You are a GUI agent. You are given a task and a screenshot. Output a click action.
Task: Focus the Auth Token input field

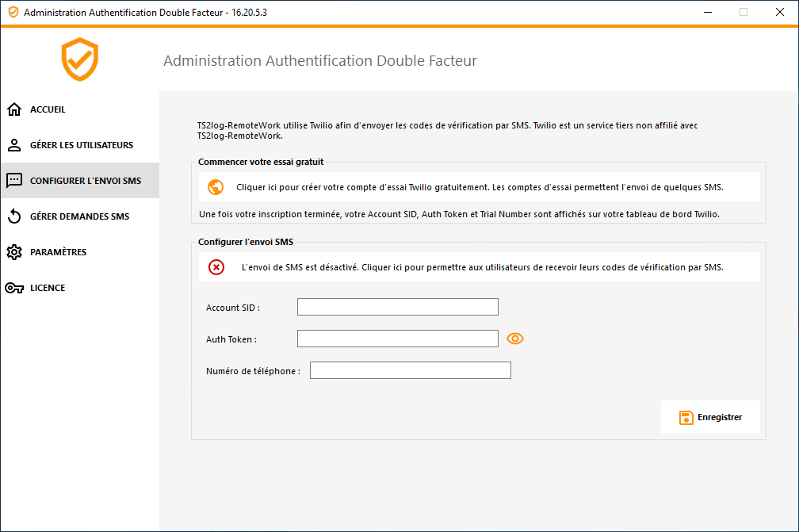point(397,339)
